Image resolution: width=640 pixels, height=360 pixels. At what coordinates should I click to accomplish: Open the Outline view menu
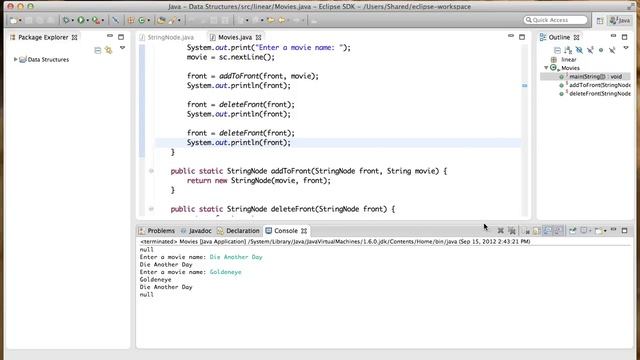[x=626, y=48]
